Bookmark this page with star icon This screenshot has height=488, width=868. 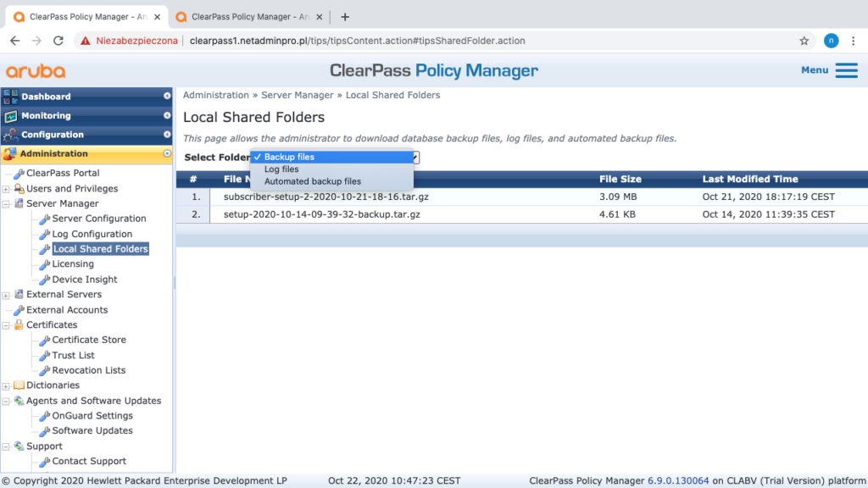point(804,41)
